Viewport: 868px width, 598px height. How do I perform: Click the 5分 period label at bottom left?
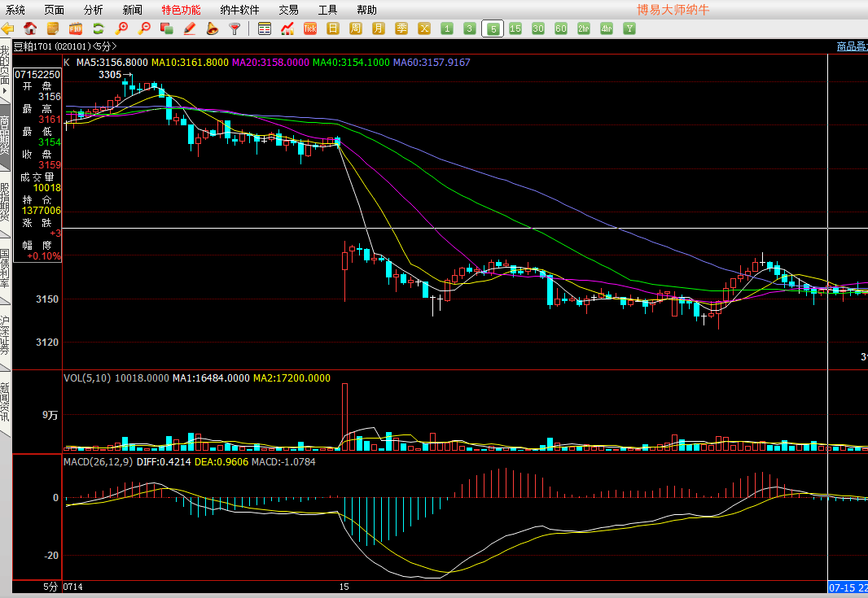tap(50, 587)
